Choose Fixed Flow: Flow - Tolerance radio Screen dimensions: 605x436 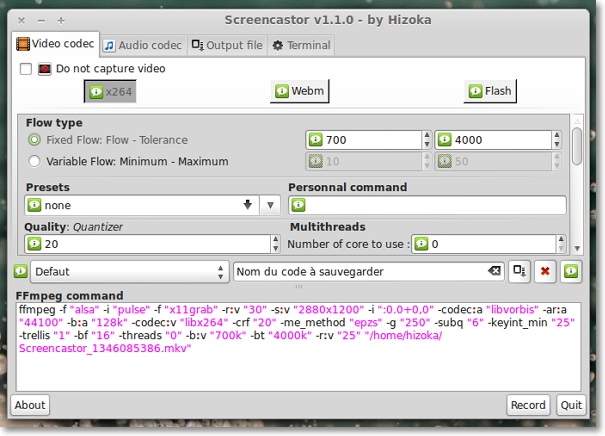pyautogui.click(x=34, y=140)
